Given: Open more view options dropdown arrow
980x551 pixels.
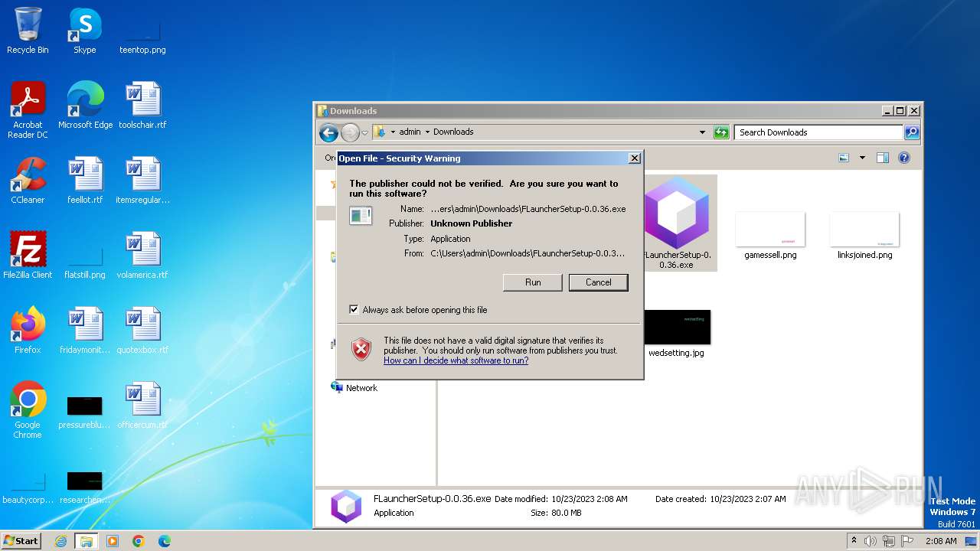Looking at the screenshot, I should point(862,158).
